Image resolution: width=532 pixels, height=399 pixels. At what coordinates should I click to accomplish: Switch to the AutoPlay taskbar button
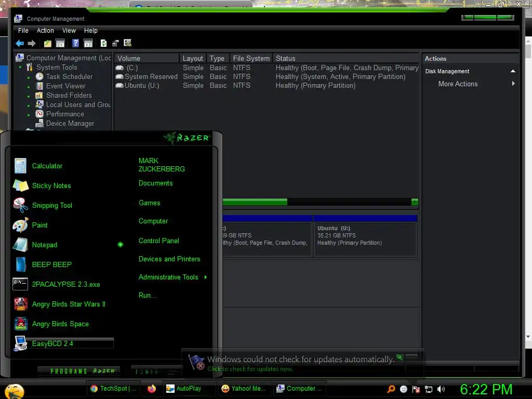pyautogui.click(x=189, y=389)
